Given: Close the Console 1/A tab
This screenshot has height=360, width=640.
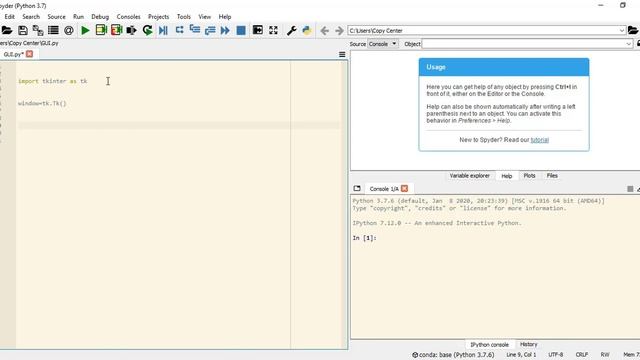Looking at the screenshot, I should (x=404, y=188).
